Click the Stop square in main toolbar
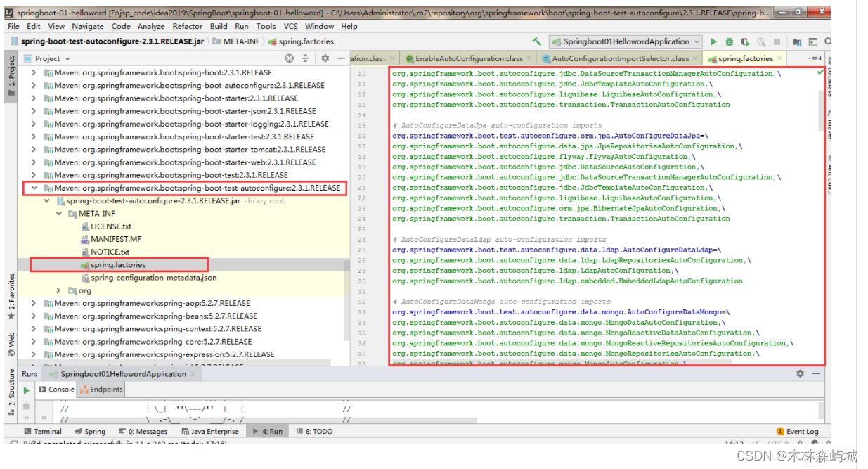The width and height of the screenshot is (868, 469). pos(779,41)
